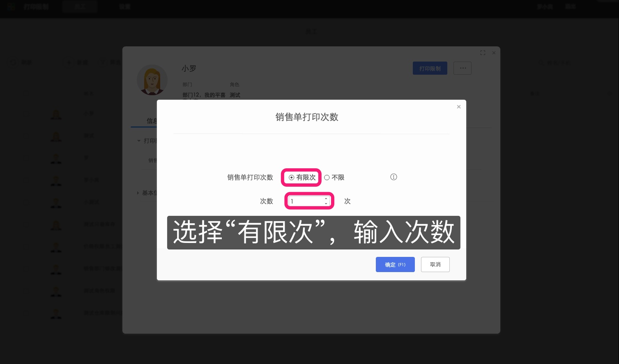The image size is (619, 364).
Task: Click 小罗's avatar picture
Action: [152, 80]
